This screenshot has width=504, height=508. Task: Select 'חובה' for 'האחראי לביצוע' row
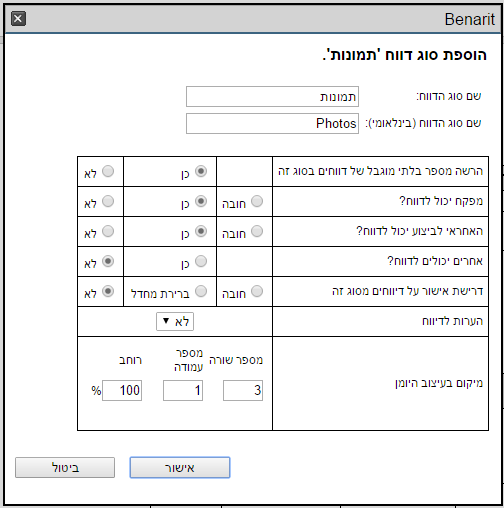click(x=257, y=231)
